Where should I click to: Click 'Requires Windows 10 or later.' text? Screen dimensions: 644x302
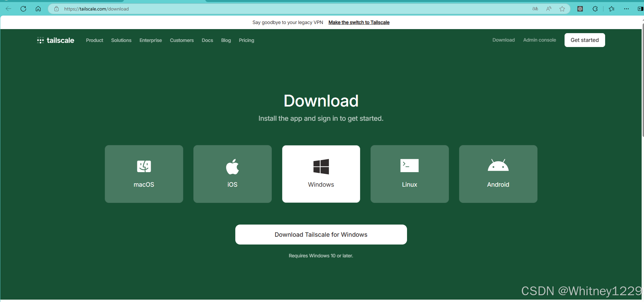(x=321, y=256)
